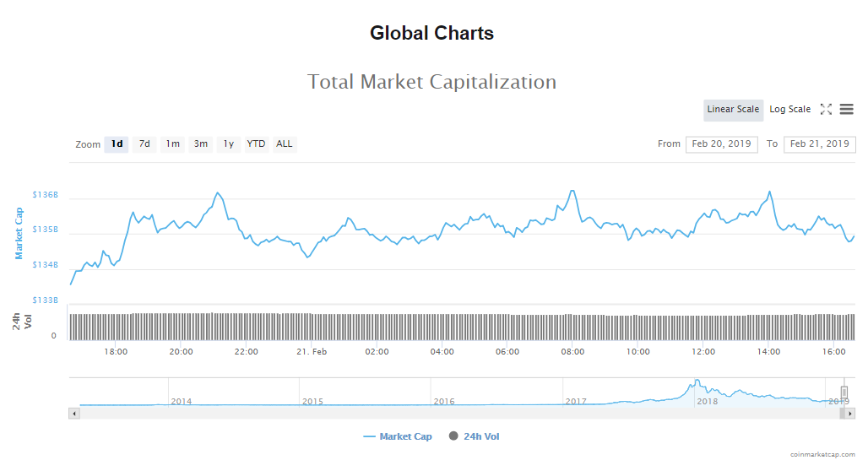Select 1d zoom range

pos(117,144)
